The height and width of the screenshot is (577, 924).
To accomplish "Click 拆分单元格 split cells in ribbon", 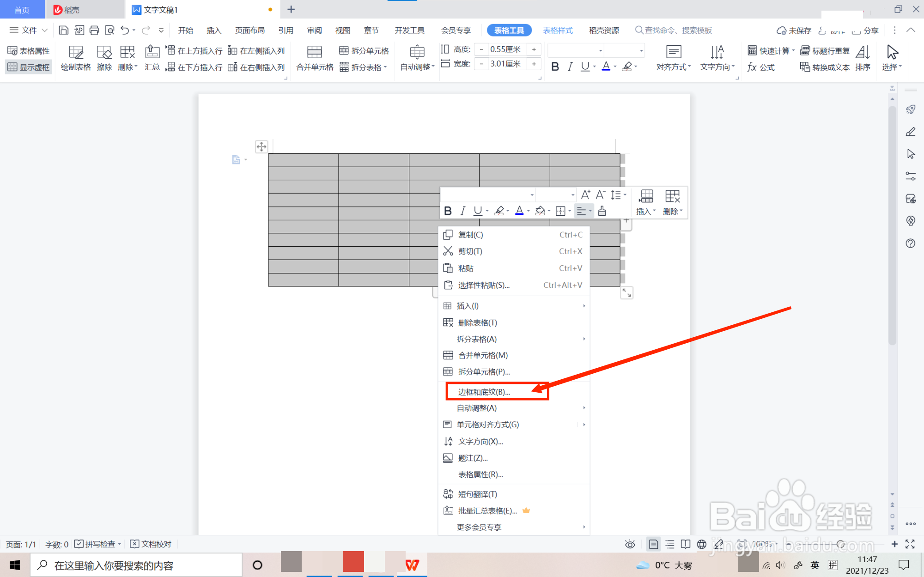I will (364, 51).
